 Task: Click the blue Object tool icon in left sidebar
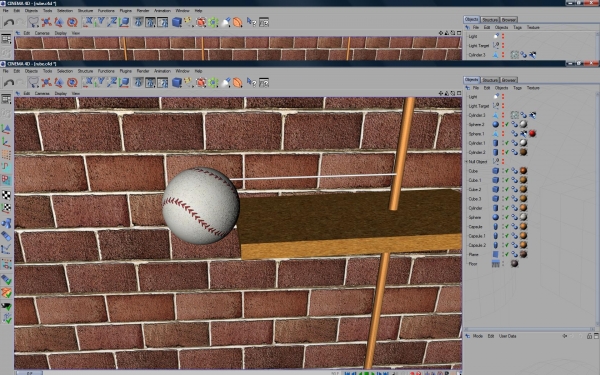[6, 223]
